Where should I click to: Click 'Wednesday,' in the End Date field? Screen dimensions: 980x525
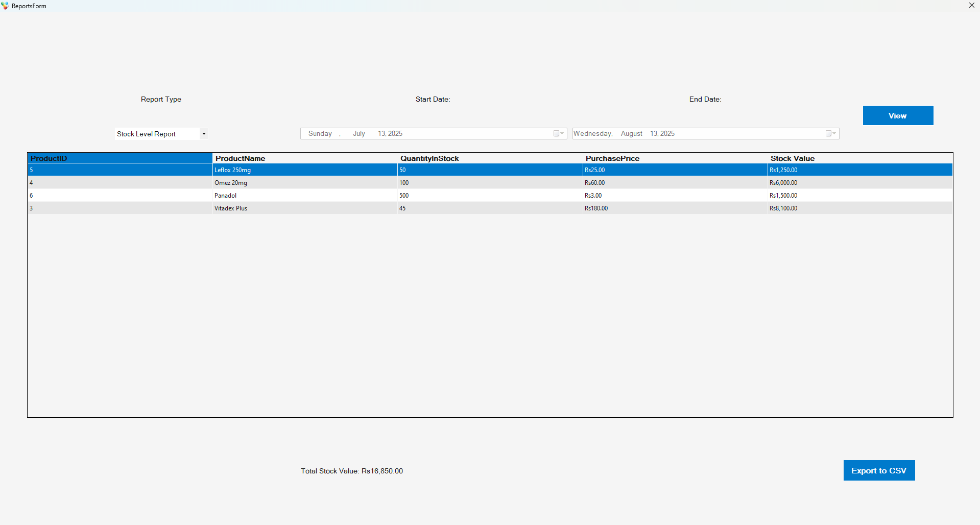click(593, 134)
